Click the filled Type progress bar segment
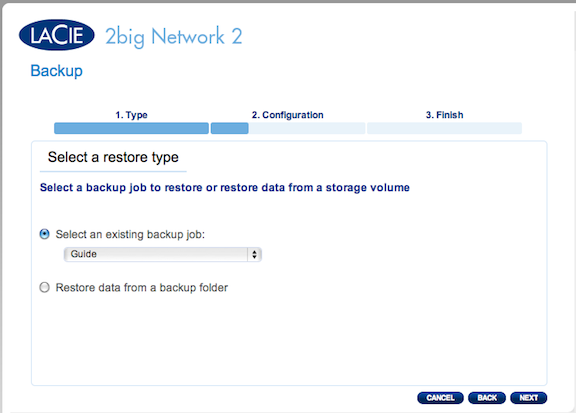This screenshot has width=576, height=413. pos(132,128)
